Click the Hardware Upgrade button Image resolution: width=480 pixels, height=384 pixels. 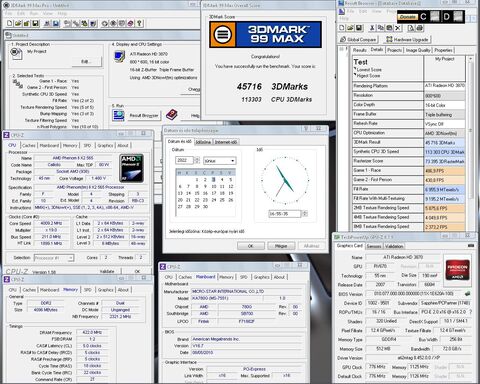click(x=407, y=39)
